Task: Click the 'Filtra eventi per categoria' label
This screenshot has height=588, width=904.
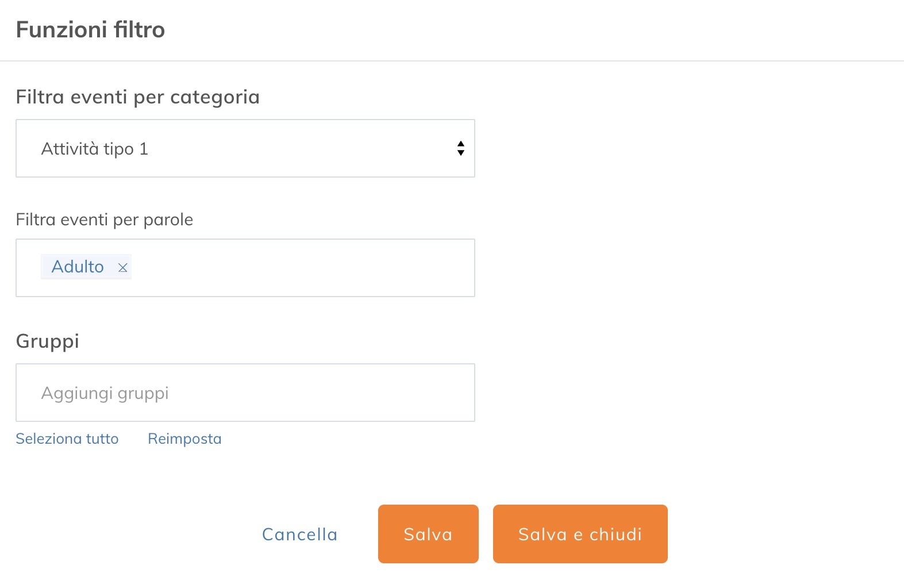Action: (137, 97)
